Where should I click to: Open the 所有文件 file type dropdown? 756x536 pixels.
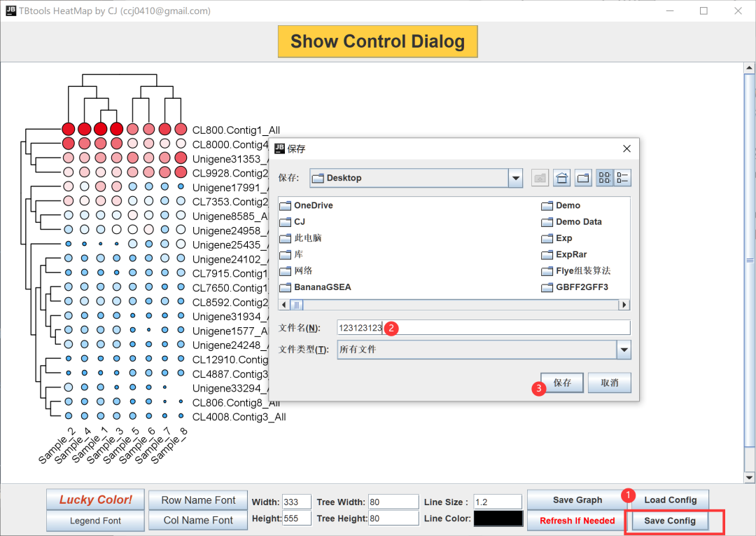click(624, 350)
